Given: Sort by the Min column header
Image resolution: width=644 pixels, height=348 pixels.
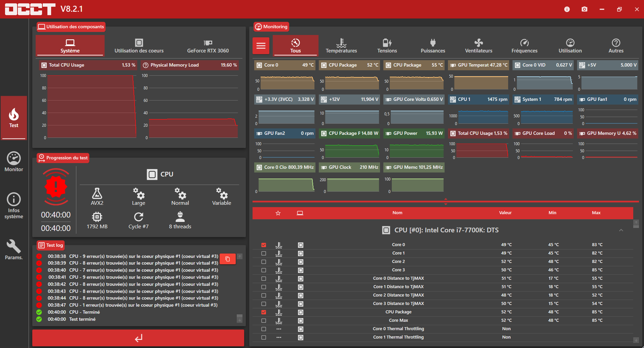Looking at the screenshot, I should pos(552,213).
